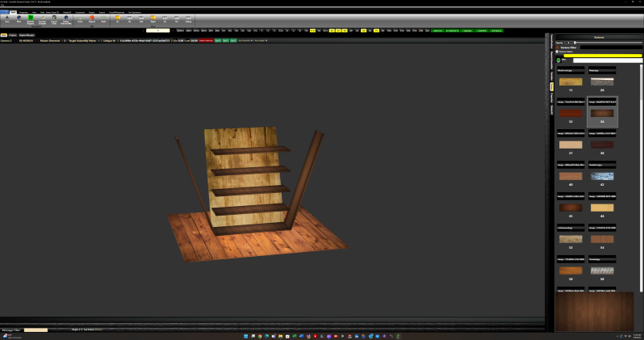Click the Message Filter input field

36,330
